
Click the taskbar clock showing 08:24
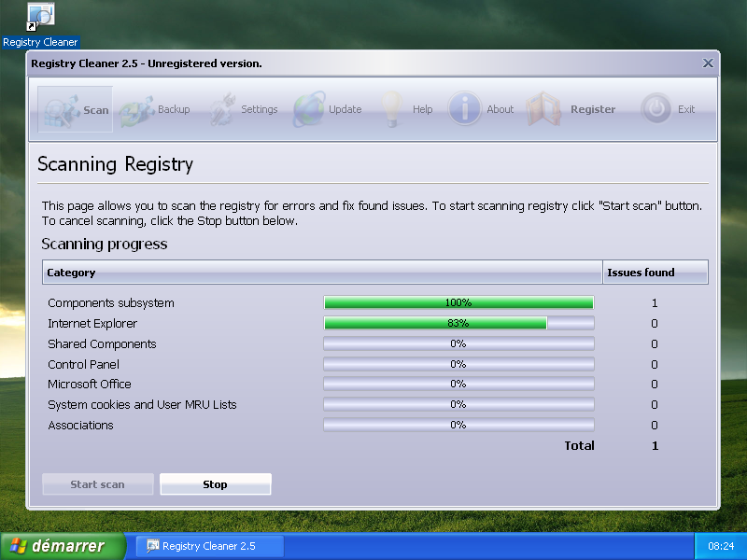click(721, 546)
